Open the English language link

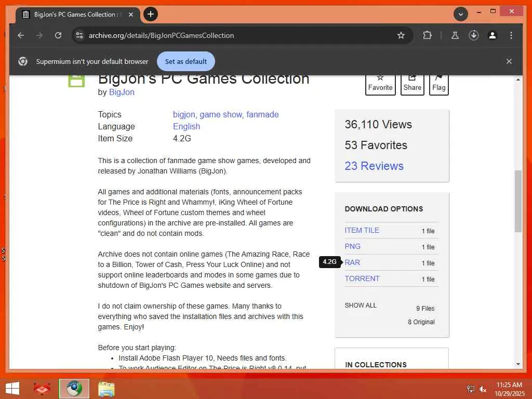coord(187,127)
